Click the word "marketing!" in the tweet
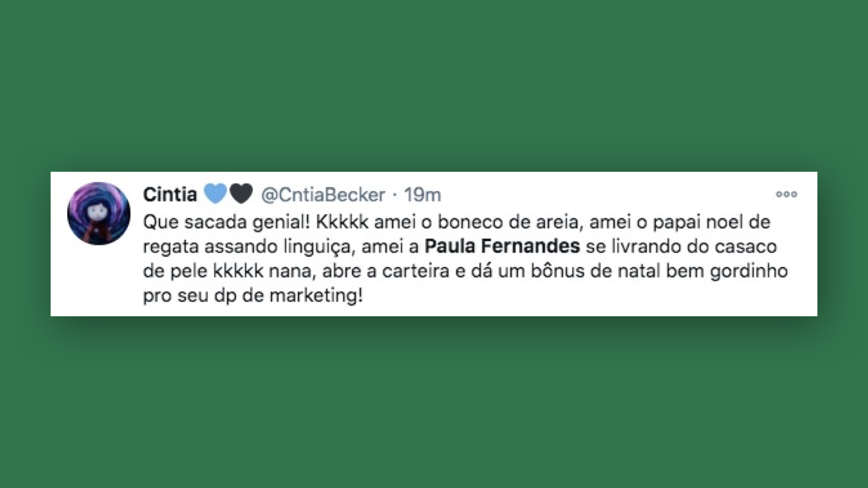The image size is (868, 488). (x=316, y=296)
